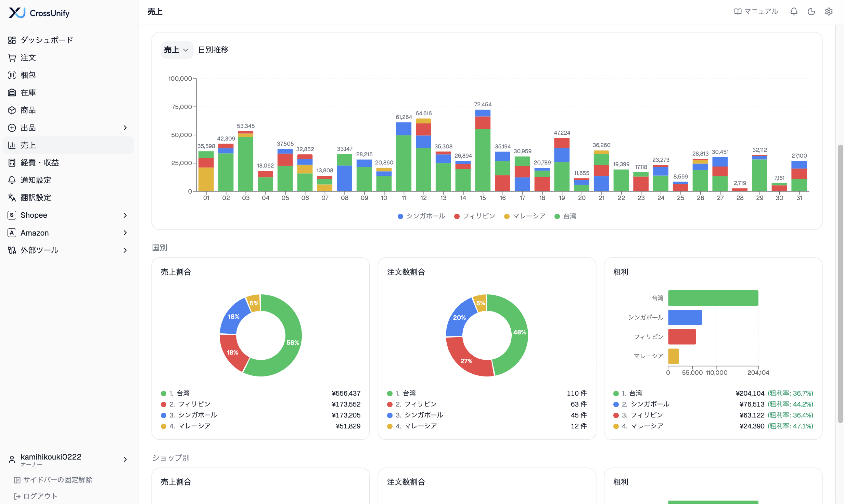This screenshot has height=504, width=844.
Task: Open the notifications bell icon
Action: (x=794, y=12)
